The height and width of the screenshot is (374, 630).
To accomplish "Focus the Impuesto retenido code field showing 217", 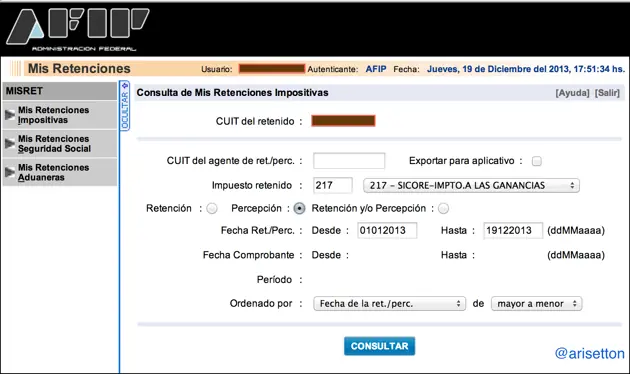I will [x=333, y=186].
